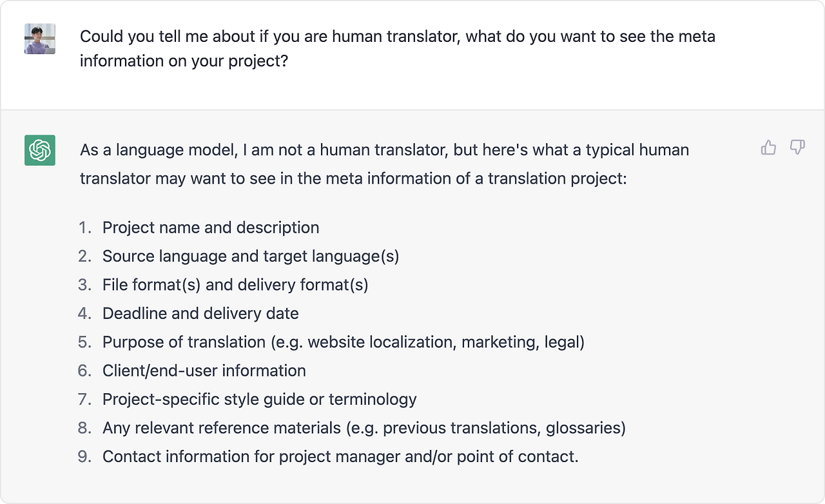Click the "Deadline and delivery date" item
The height and width of the screenshot is (504, 825).
coord(200,313)
